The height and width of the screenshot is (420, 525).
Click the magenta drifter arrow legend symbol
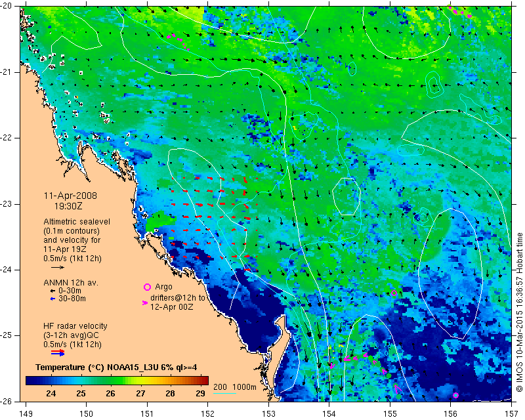(x=145, y=303)
